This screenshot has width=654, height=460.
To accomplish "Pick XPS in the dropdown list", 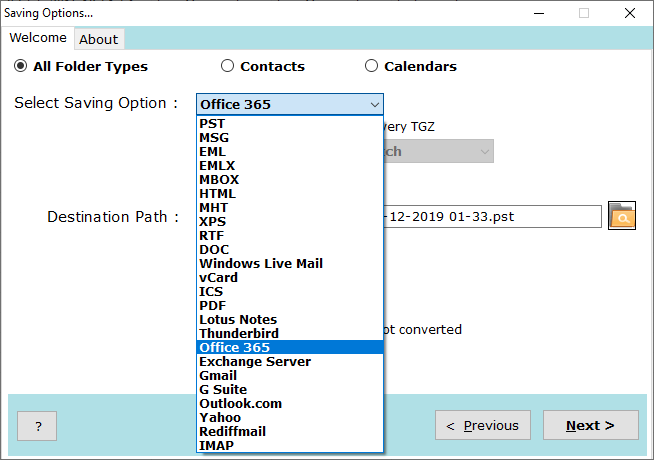I will pyautogui.click(x=290, y=221).
